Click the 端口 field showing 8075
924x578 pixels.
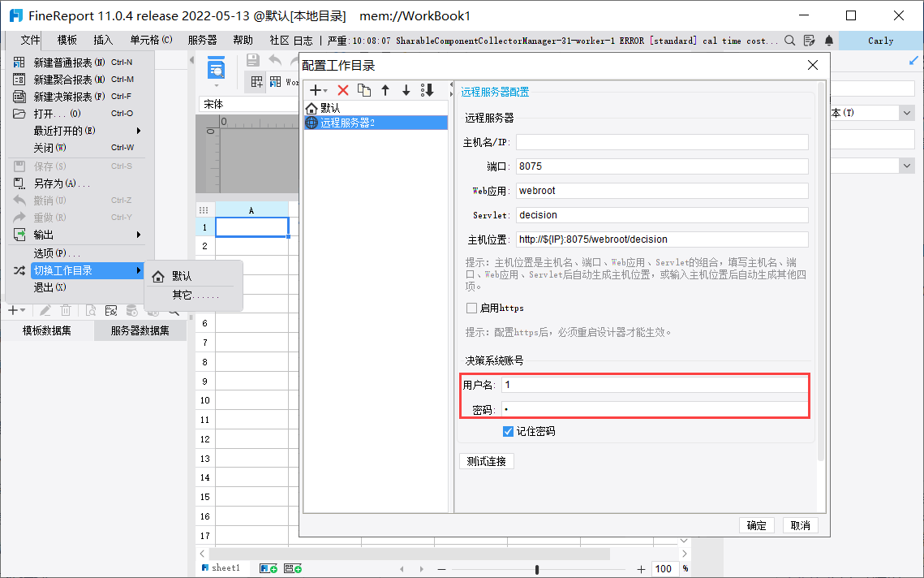click(662, 166)
